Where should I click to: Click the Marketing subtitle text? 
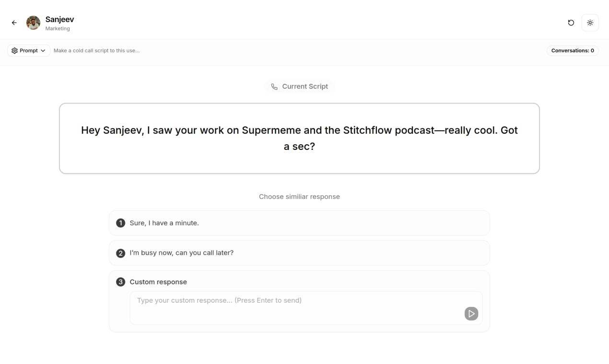58,29
